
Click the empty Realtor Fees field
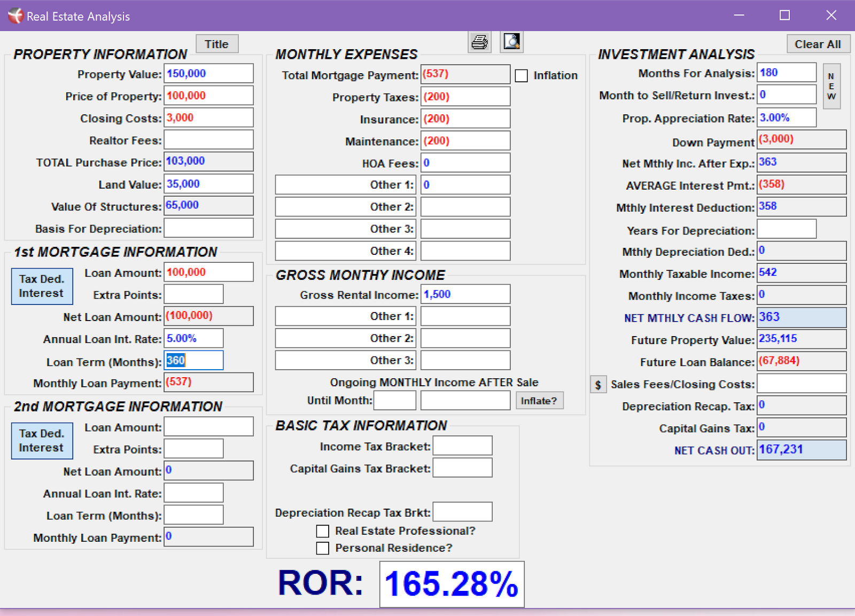pyautogui.click(x=209, y=140)
